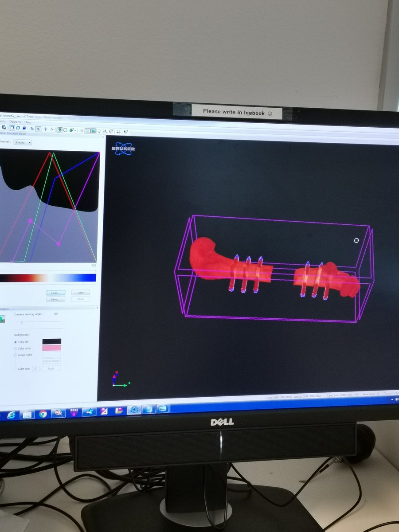Click the green shape icon with dropdown arrow
The image size is (399, 532).
click(x=71, y=130)
